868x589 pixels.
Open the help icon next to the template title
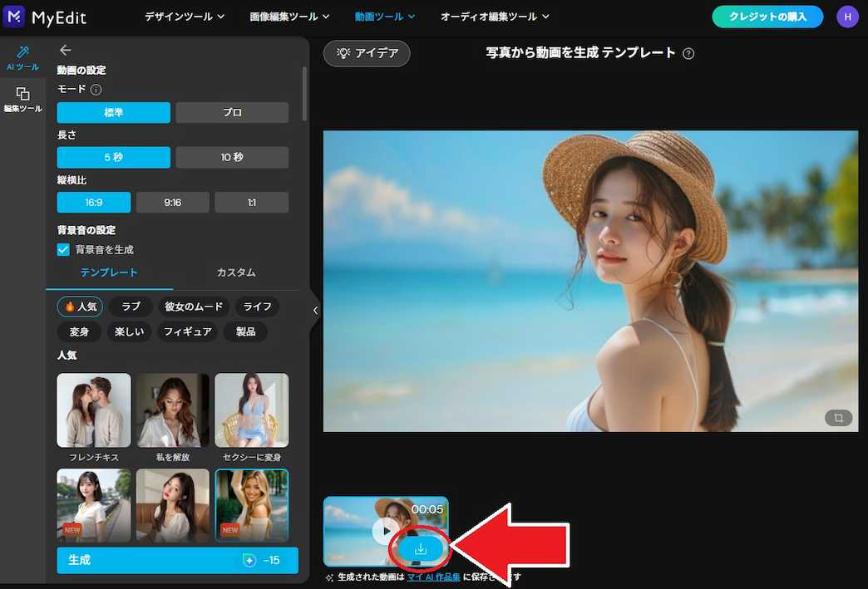688,52
